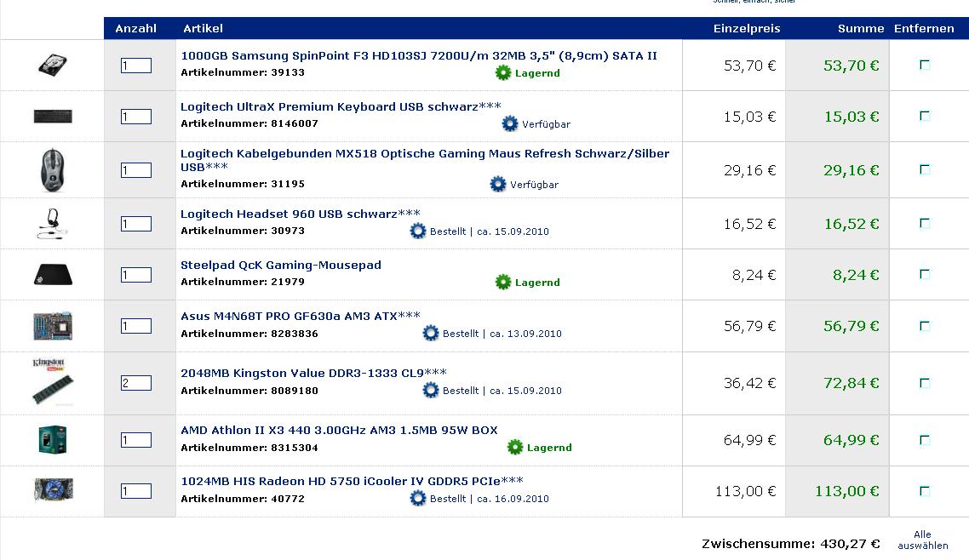Tick the remove checkbox for Steelpad QcK mousepad
Image resolution: width=969 pixels, height=560 pixels.
click(x=925, y=274)
